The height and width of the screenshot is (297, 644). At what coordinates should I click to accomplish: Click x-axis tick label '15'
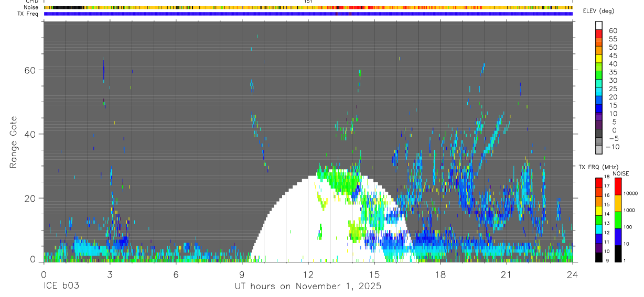(374, 274)
